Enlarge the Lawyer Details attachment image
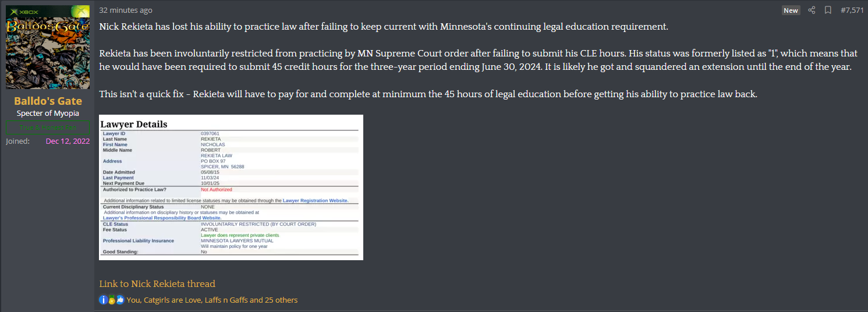868x312 pixels. 231,187
